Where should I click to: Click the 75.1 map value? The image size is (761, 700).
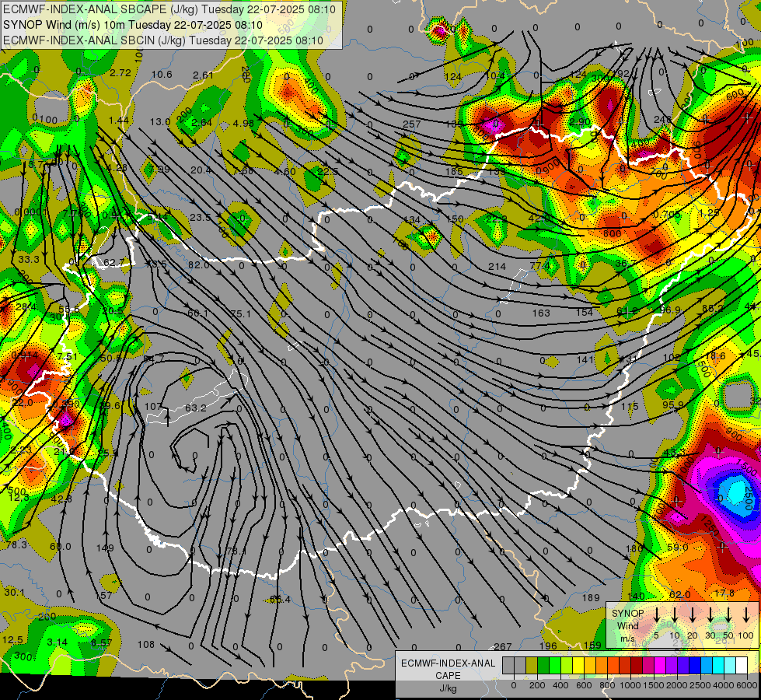click(x=241, y=314)
